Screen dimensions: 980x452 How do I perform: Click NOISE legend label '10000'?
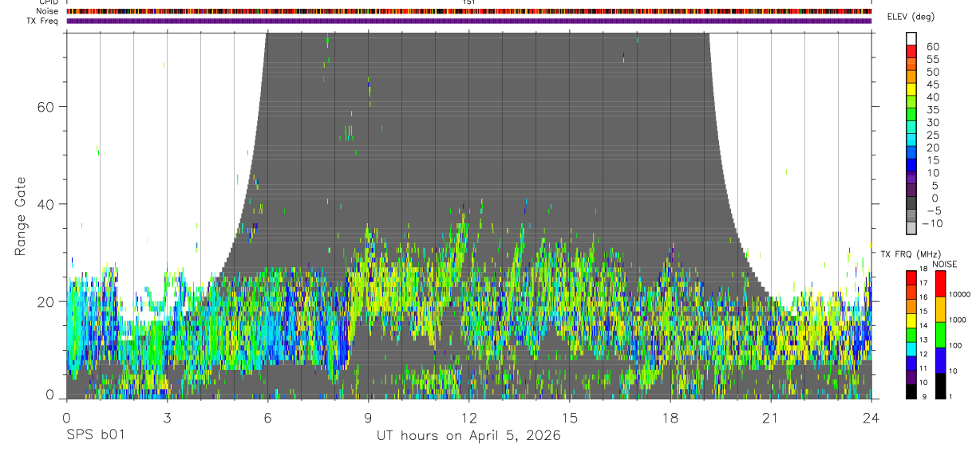point(960,294)
